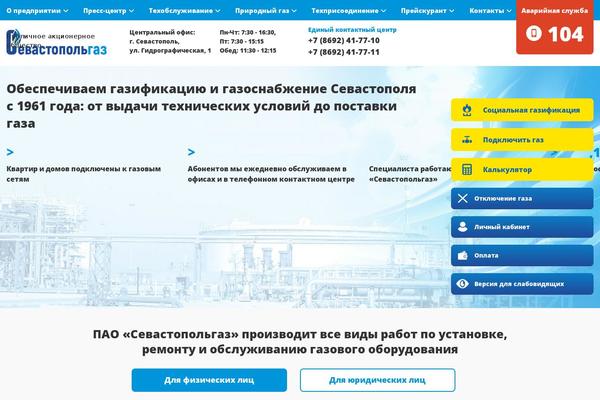Go to Личный кабинет
600x400 pixels.
[522, 227]
